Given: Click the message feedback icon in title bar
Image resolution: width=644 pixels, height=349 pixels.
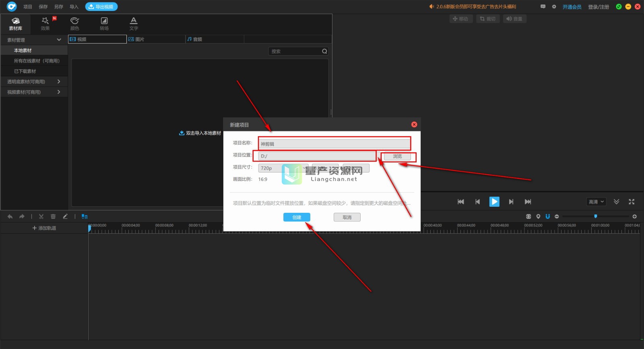Looking at the screenshot, I should (x=543, y=6).
